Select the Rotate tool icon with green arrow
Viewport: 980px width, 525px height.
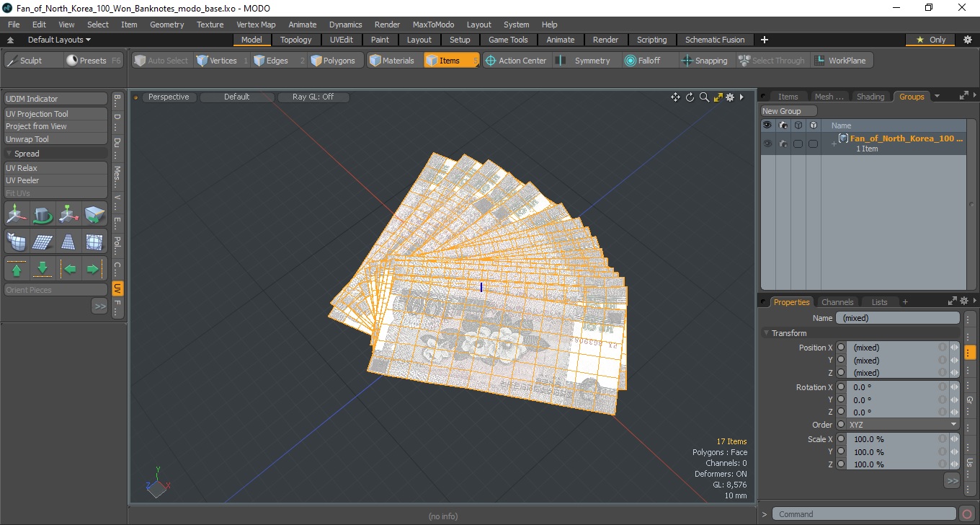coord(43,215)
